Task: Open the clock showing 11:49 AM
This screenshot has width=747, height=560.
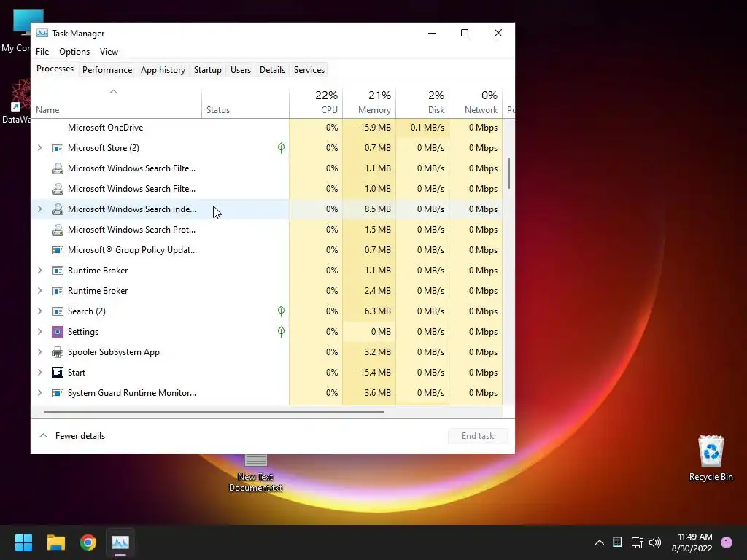Action: 692,542
